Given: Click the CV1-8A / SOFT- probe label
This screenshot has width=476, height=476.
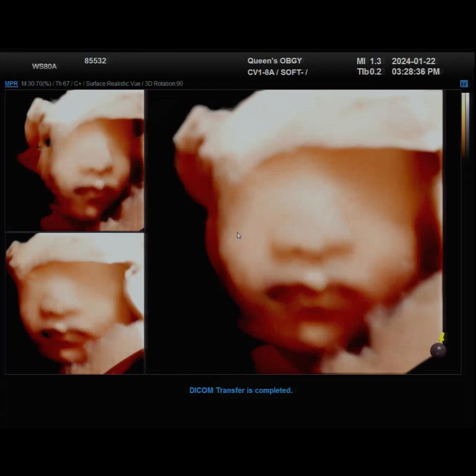Looking at the screenshot, I should point(277,72).
